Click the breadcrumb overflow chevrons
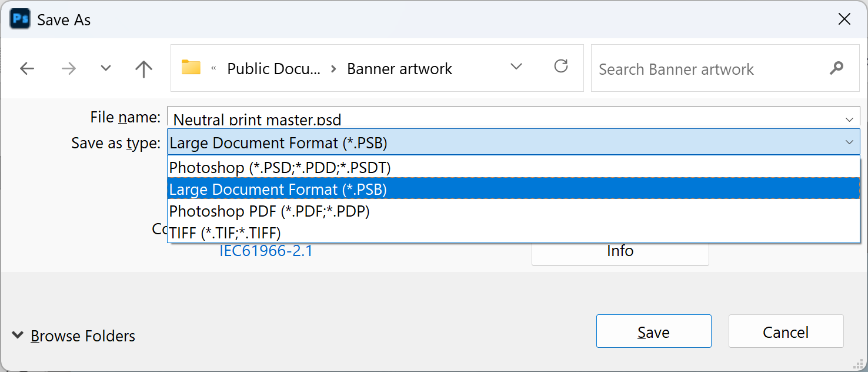 tap(214, 69)
